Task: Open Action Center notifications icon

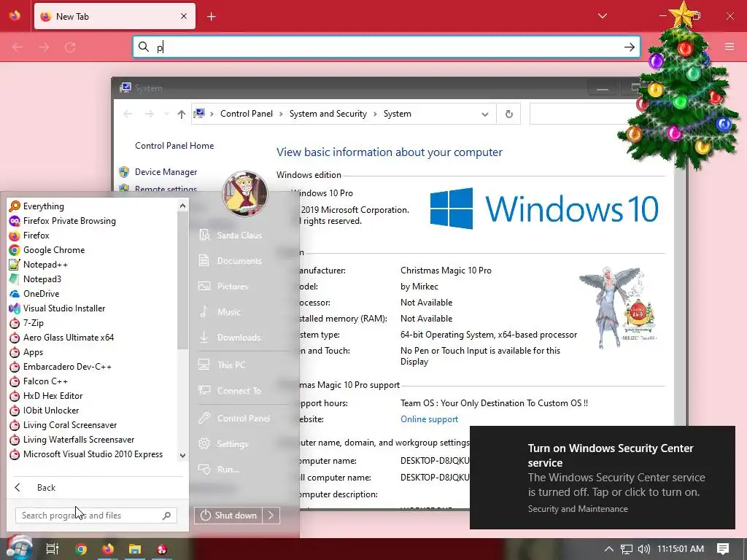Action: (x=723, y=549)
